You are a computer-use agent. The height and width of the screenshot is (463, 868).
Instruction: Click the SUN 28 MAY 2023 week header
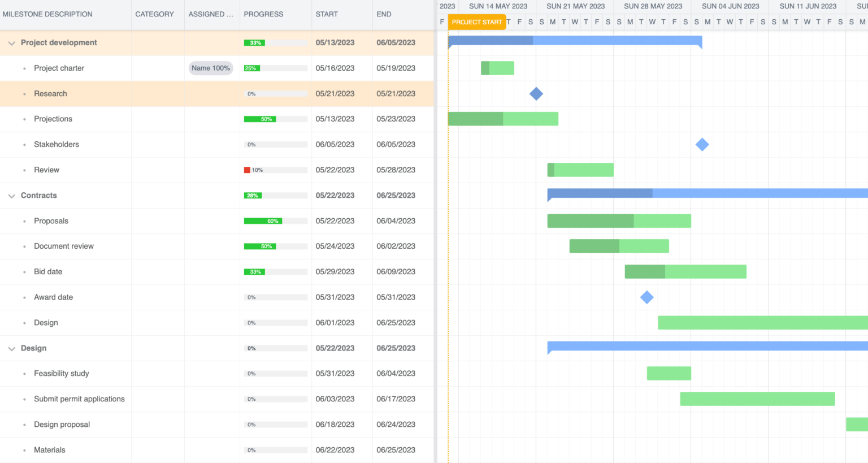pos(653,6)
